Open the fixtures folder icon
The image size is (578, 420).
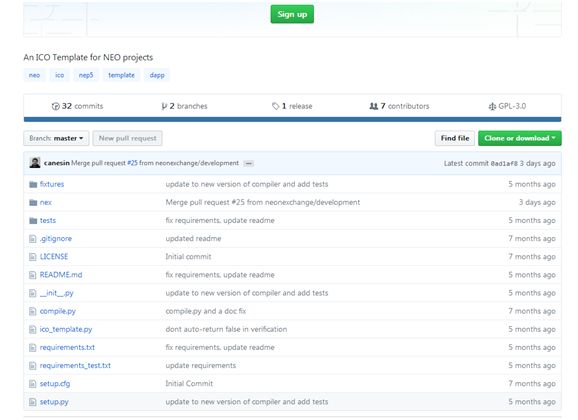coord(33,184)
